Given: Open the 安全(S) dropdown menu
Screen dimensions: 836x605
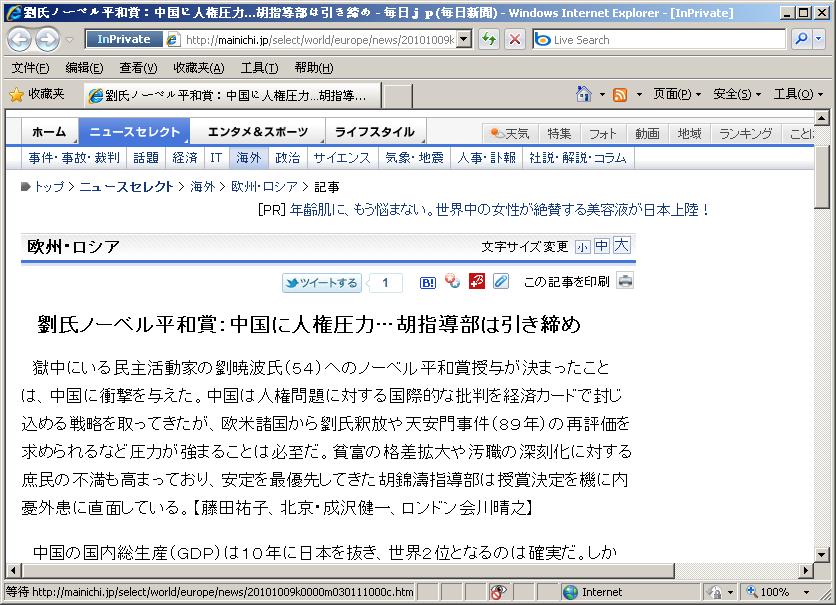Looking at the screenshot, I should 737,94.
